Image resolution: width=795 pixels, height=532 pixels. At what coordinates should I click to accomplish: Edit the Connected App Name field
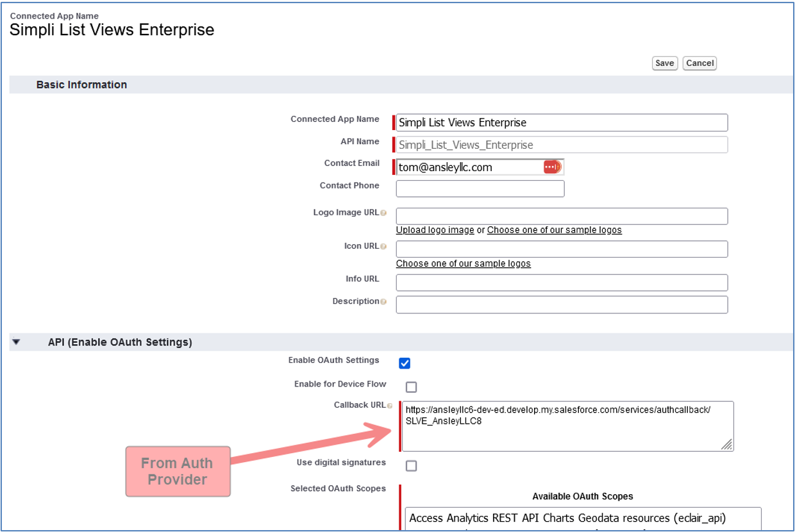point(562,122)
